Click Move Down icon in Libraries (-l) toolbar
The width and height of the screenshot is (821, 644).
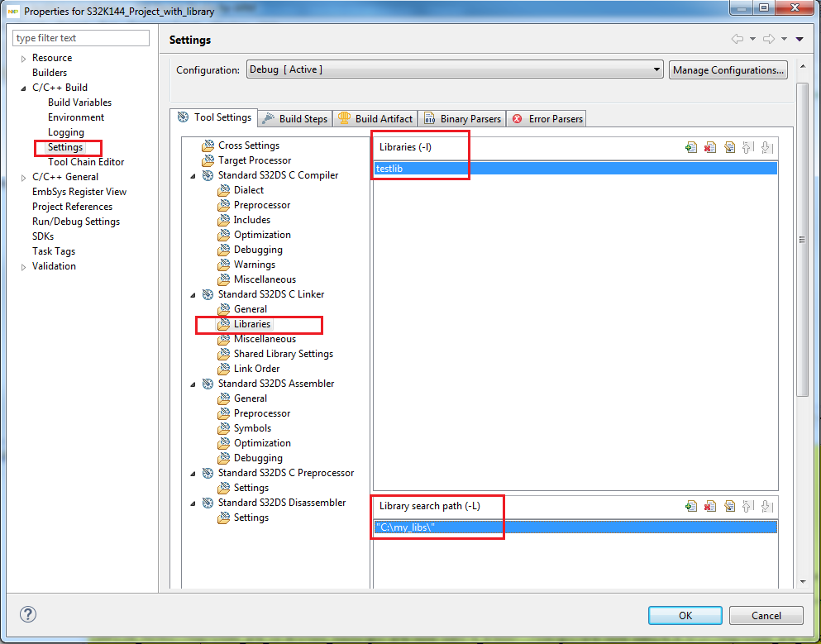coord(766,148)
